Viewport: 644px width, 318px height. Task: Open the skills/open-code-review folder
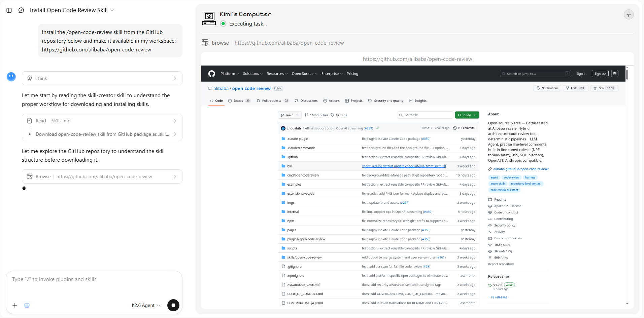(304, 257)
